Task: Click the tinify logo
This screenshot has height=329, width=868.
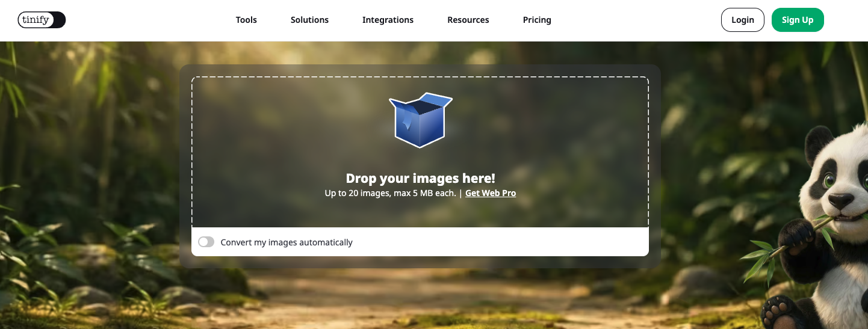Action: click(x=42, y=20)
